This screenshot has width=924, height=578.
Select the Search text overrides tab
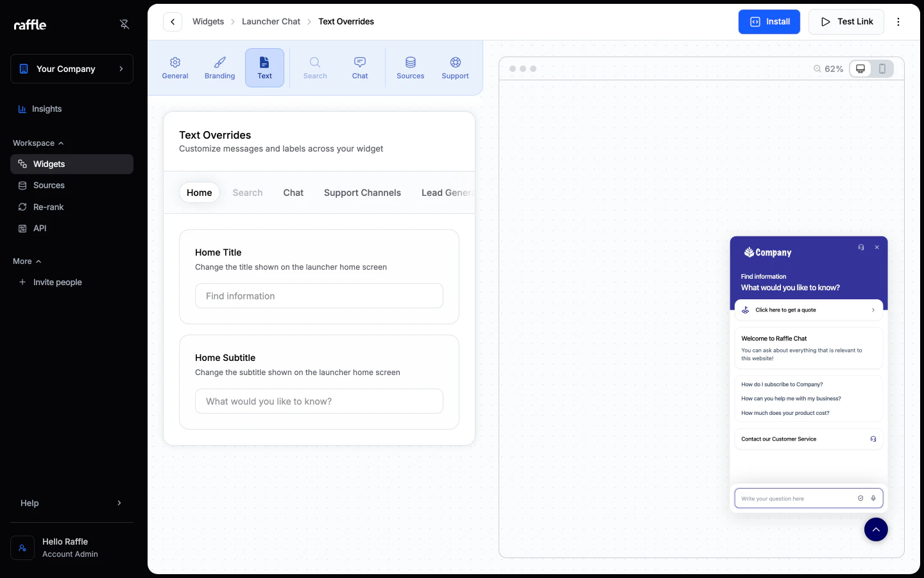click(x=248, y=193)
